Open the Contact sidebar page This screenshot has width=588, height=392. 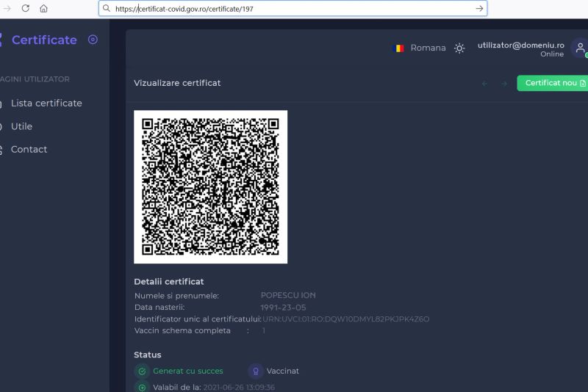tap(29, 149)
